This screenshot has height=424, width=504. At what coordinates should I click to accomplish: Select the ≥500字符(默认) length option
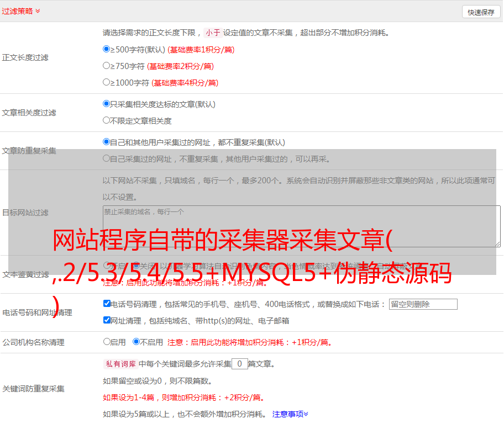106,49
